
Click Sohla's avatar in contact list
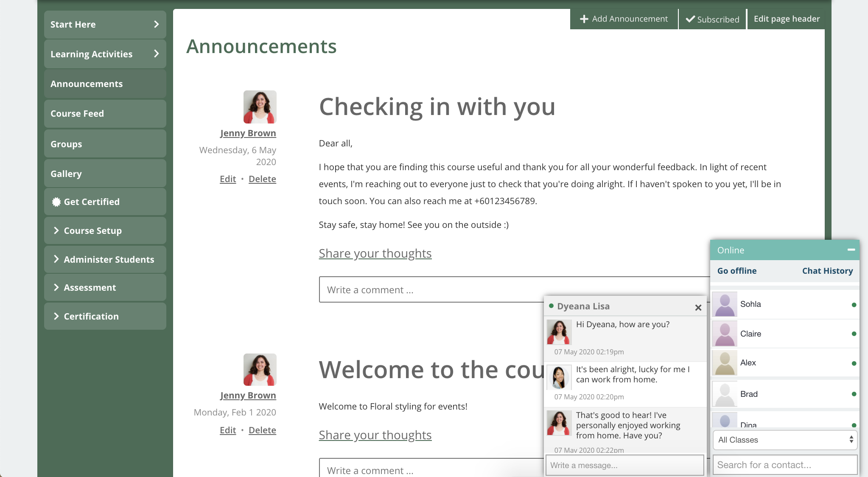[x=725, y=304]
